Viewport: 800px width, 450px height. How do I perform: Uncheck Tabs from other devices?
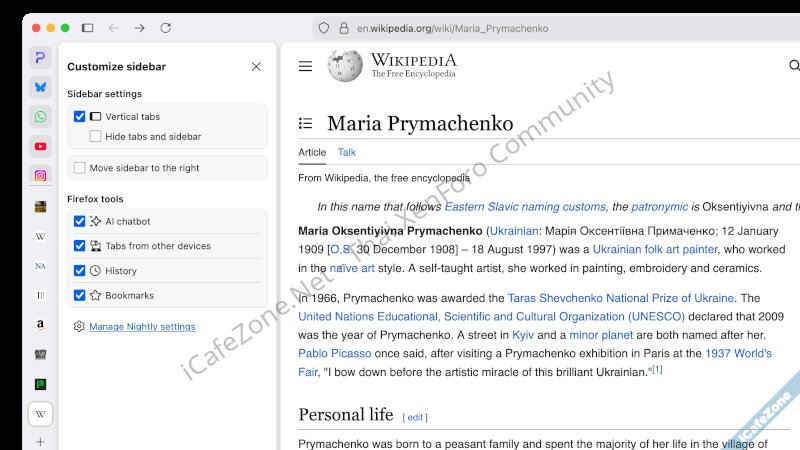coord(80,246)
